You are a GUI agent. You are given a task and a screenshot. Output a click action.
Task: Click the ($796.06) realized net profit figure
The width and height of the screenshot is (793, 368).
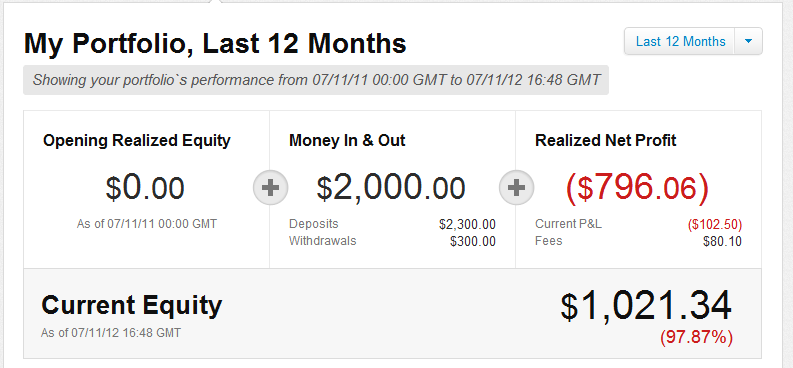click(637, 188)
